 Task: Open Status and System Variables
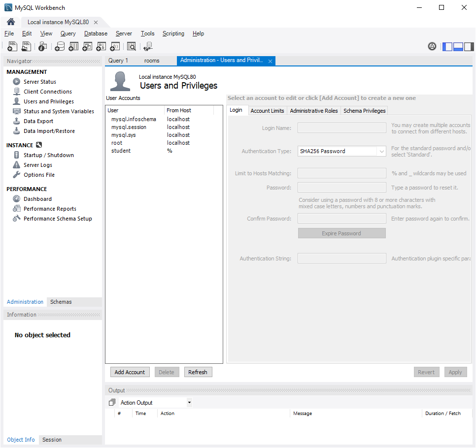coord(59,111)
